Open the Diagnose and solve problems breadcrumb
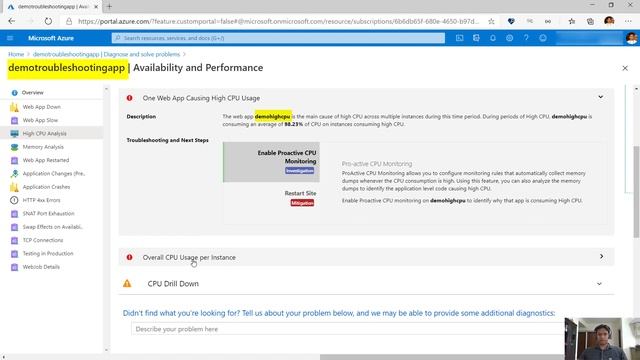This screenshot has height=360, width=640. tap(106, 54)
